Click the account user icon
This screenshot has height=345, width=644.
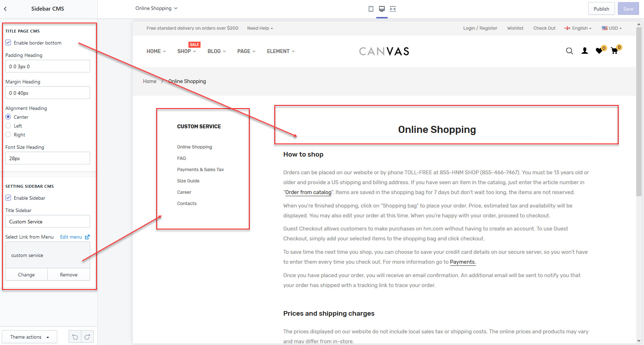coord(585,51)
